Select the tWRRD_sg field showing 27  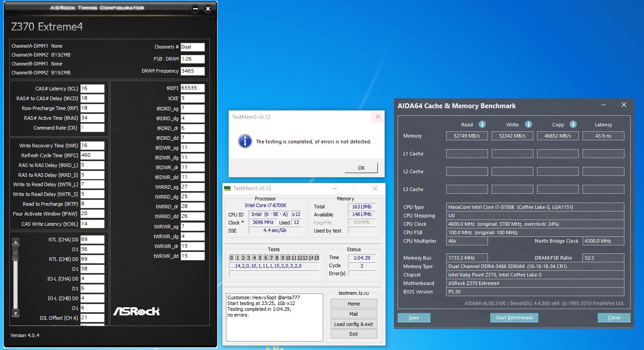point(193,187)
